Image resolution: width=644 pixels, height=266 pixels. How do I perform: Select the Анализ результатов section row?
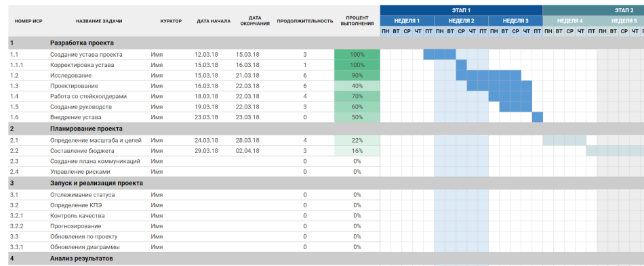click(322, 259)
